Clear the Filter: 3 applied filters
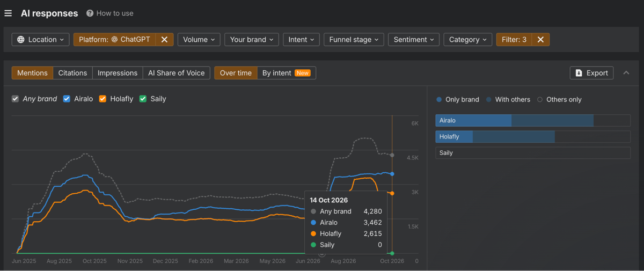The height and width of the screenshot is (271, 644). point(540,40)
